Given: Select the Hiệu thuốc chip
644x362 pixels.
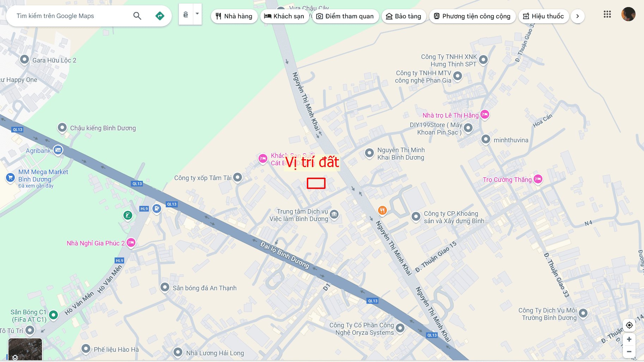Looking at the screenshot, I should pos(543,16).
